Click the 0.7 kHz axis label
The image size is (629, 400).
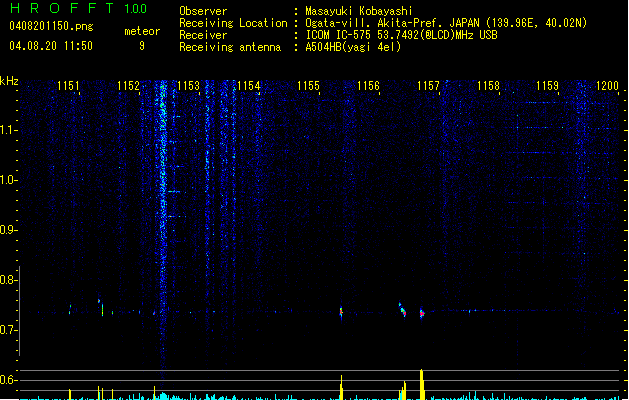8,330
